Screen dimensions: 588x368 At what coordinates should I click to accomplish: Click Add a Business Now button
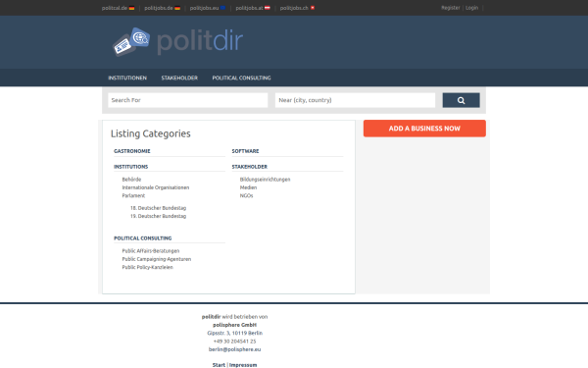[x=424, y=129]
